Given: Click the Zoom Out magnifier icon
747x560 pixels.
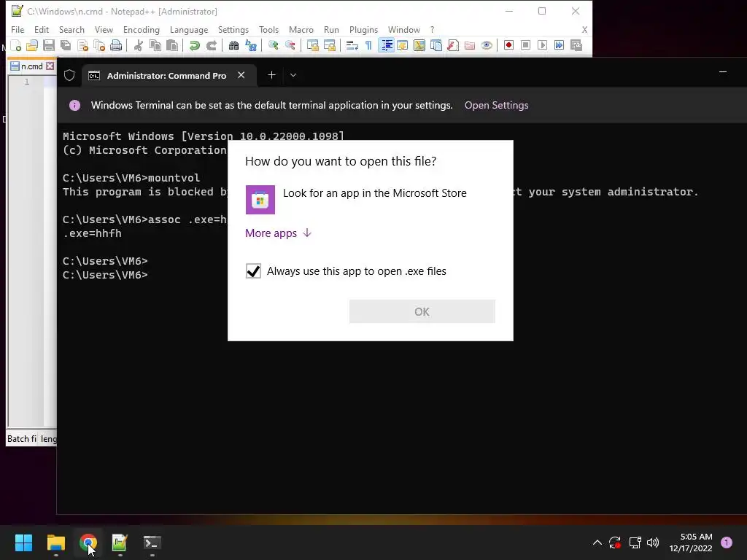Looking at the screenshot, I should pos(290,45).
